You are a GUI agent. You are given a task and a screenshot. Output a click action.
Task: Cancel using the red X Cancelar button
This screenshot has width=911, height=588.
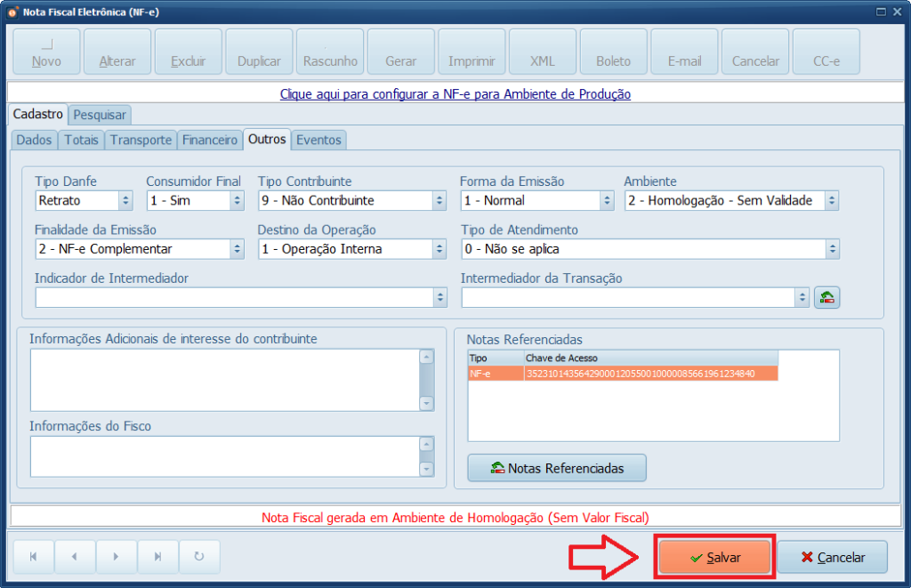coord(833,557)
